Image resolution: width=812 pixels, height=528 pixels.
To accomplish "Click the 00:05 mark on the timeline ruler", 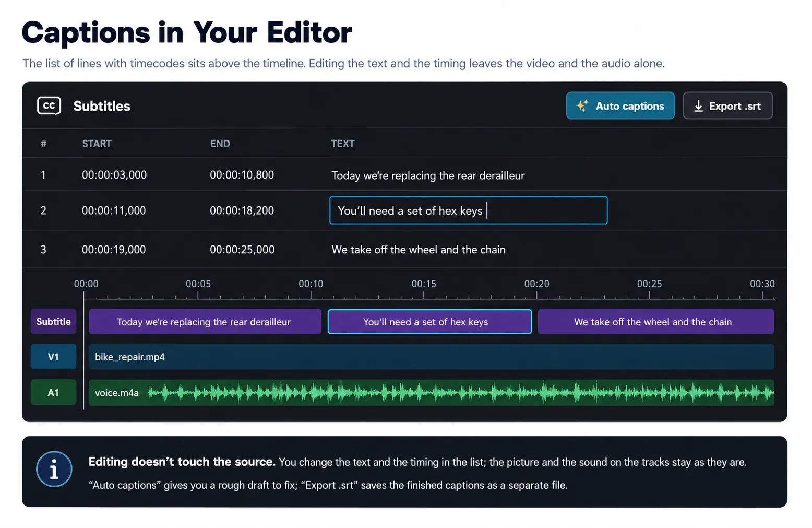I will [198, 284].
